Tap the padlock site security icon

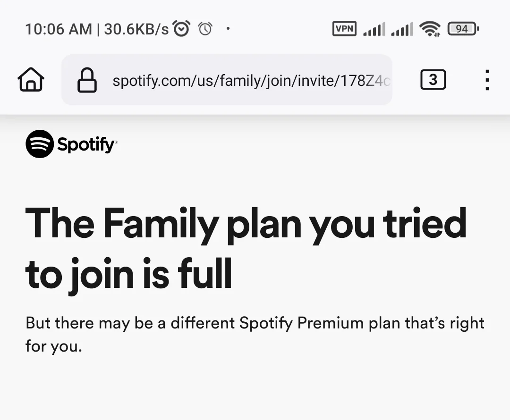click(x=87, y=80)
